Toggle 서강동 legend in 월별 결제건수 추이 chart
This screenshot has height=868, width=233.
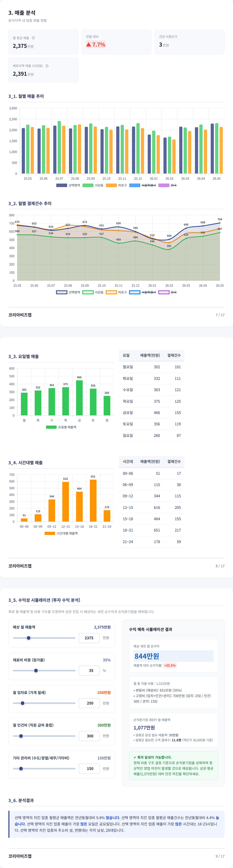(x=93, y=292)
